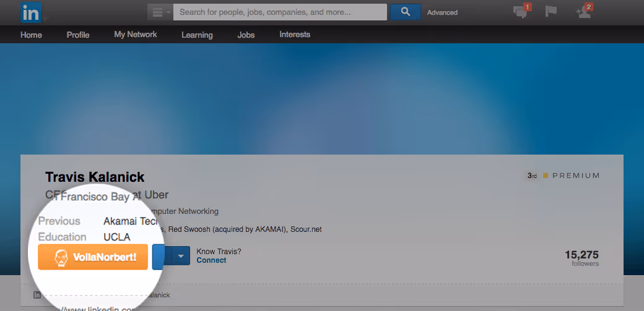
Task: Open My Network menu
Action: point(136,35)
